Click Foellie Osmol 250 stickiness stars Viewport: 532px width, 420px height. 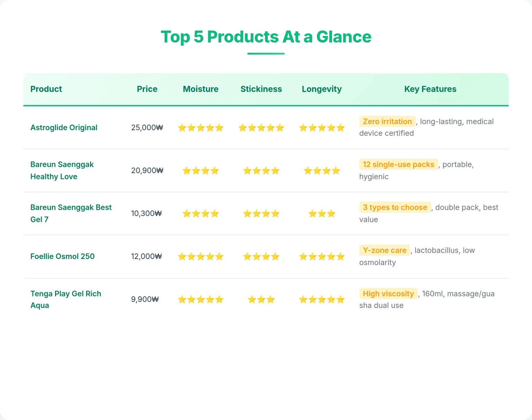[261, 257]
